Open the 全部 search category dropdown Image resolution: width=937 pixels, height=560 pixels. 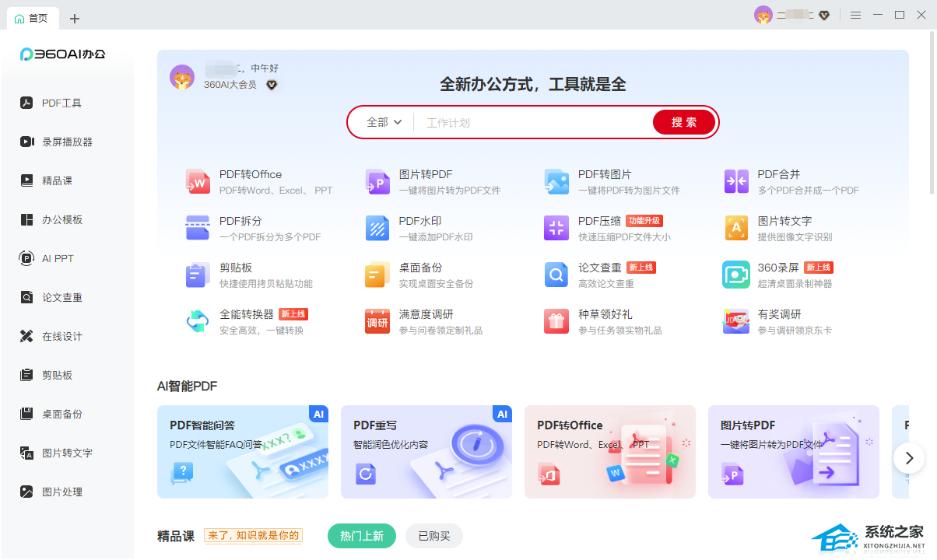(x=381, y=122)
